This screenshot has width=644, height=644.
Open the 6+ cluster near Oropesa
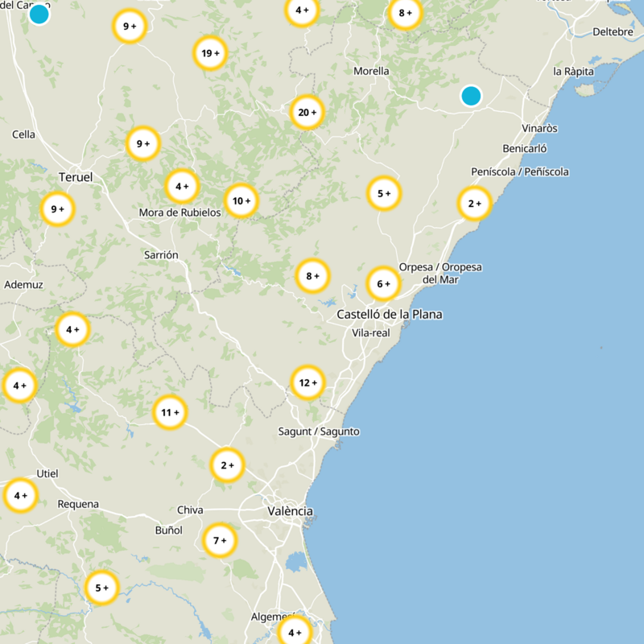tap(383, 284)
